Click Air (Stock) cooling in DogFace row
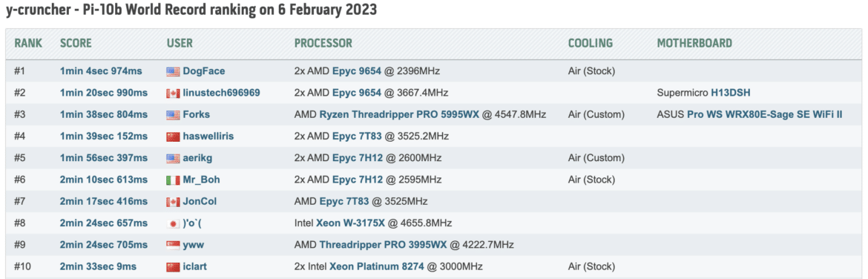The image size is (868, 279). point(592,71)
